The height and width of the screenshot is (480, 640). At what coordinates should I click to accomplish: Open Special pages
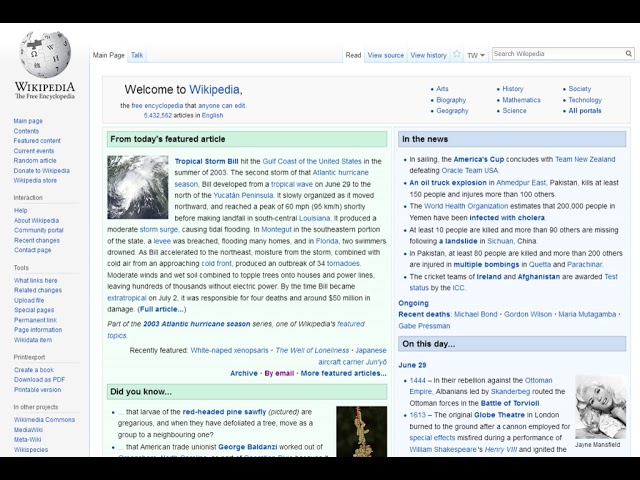[34, 310]
